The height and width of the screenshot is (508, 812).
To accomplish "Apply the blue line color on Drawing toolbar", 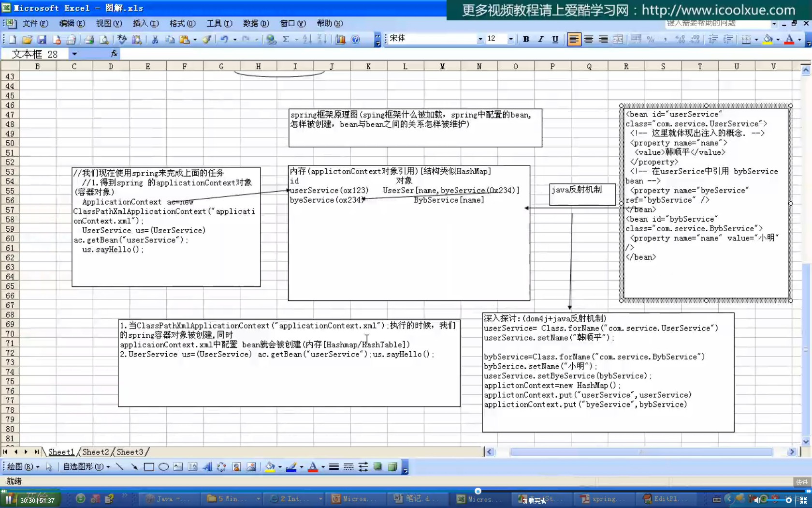I will pyautogui.click(x=291, y=467).
